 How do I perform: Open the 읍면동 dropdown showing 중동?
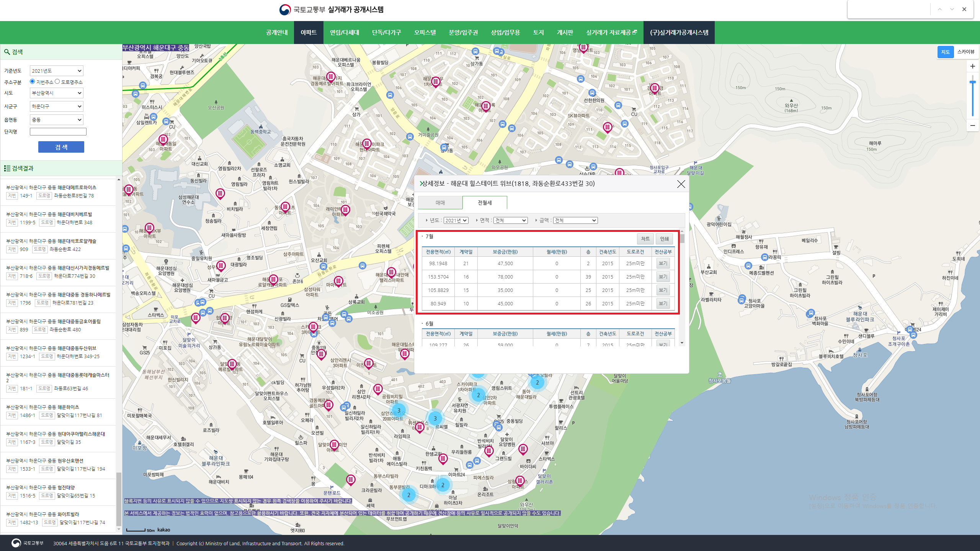coord(56,120)
